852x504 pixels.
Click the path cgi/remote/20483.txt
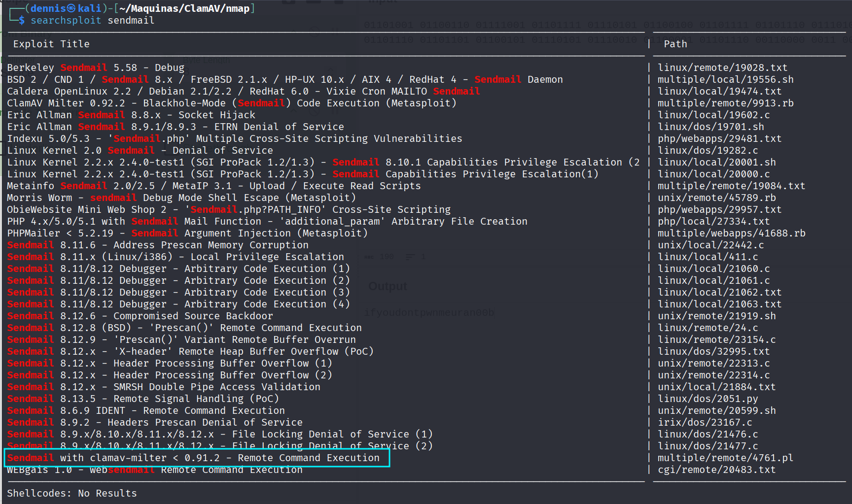[x=716, y=470]
